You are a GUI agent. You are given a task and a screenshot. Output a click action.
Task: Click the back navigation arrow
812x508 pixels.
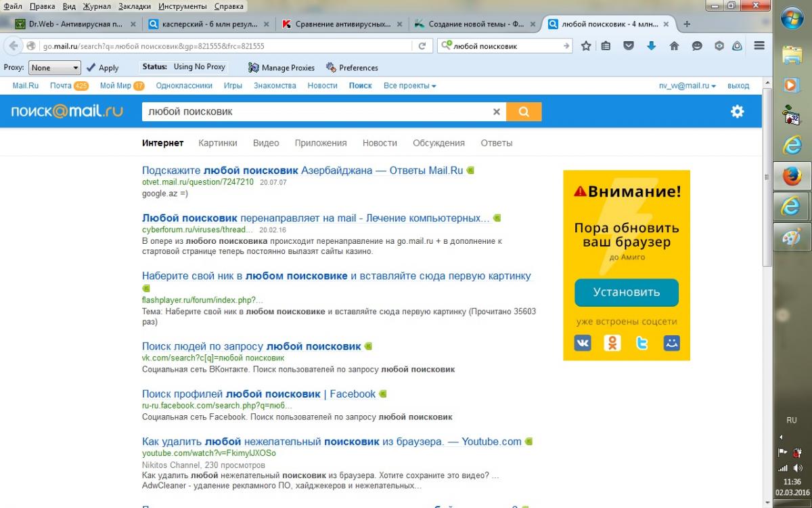14,46
